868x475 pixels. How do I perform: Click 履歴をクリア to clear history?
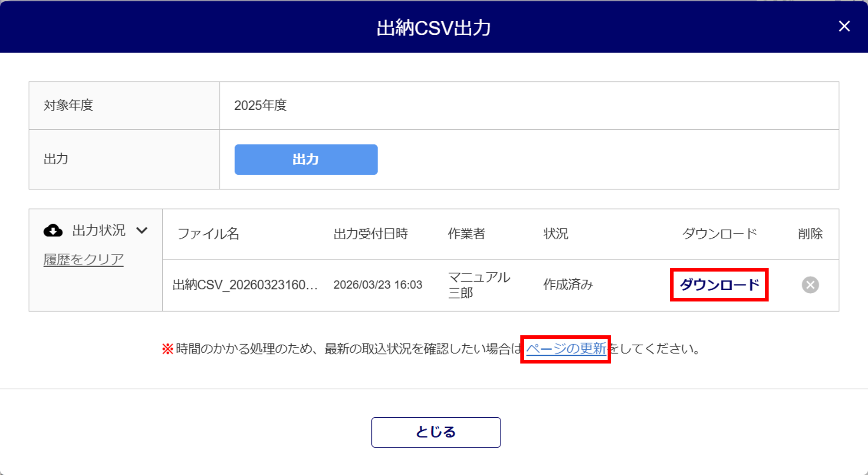click(83, 259)
